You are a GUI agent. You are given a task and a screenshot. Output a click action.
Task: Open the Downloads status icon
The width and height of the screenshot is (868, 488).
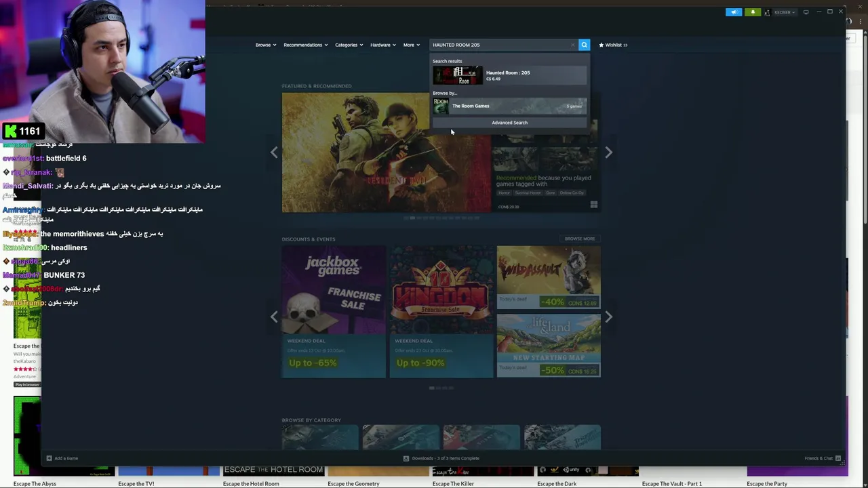tap(406, 458)
